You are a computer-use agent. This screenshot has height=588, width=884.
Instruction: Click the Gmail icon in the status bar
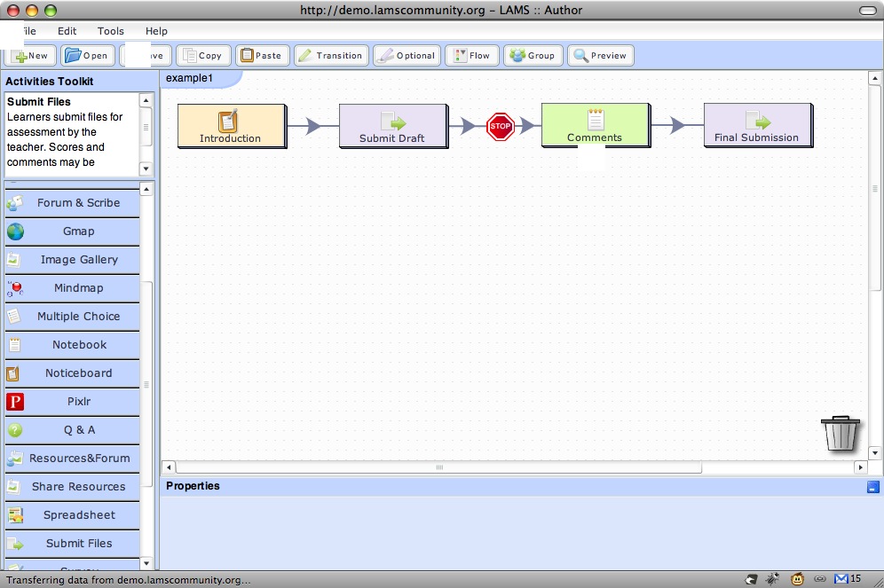tap(841, 579)
